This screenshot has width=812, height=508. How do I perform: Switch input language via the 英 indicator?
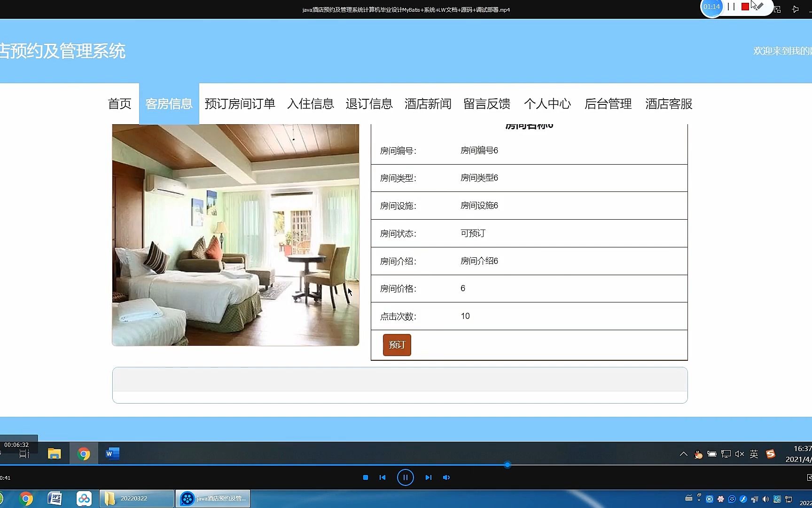coord(754,454)
